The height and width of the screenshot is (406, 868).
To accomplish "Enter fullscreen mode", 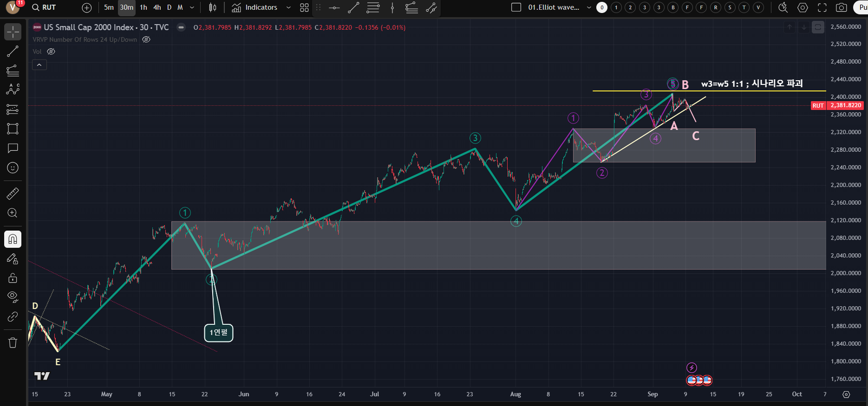I will tap(822, 7).
